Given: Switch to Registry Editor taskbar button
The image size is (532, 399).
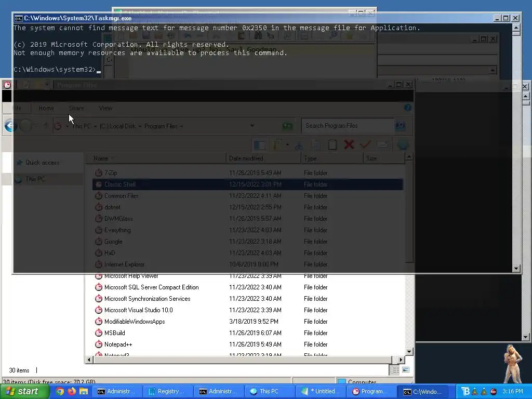Looking at the screenshot, I should (x=168, y=392).
